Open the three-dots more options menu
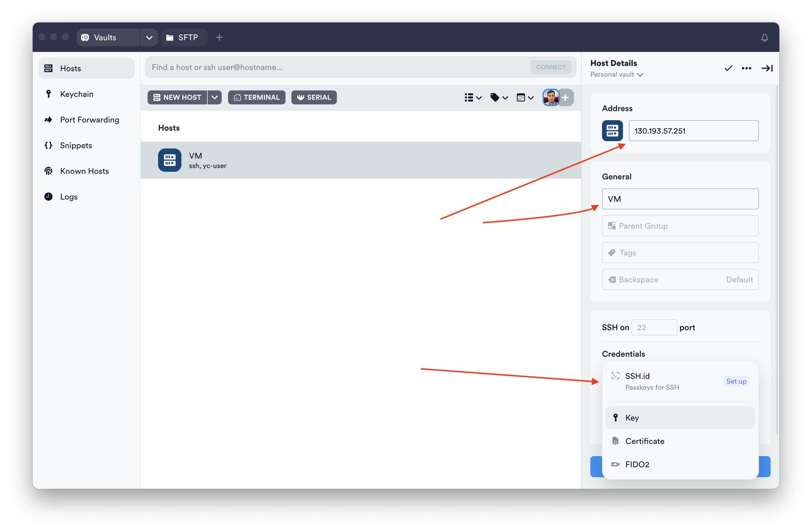Image resolution: width=812 pixels, height=532 pixels. [746, 68]
